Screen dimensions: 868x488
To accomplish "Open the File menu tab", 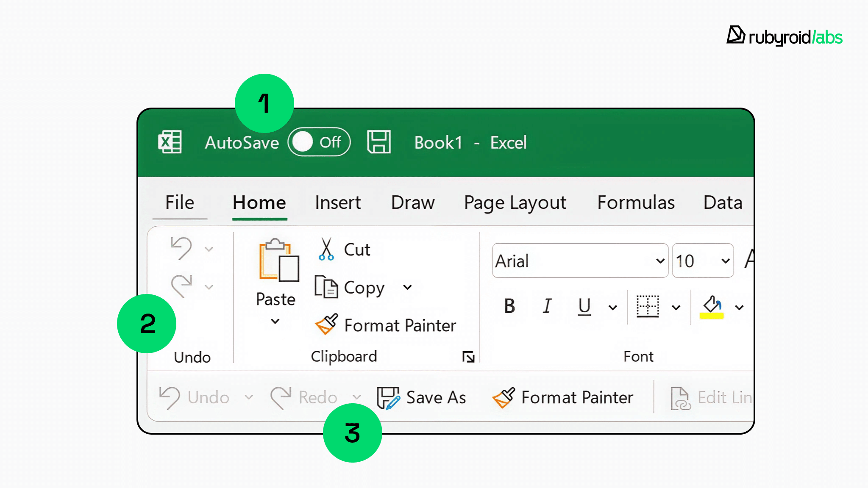I will click(x=180, y=202).
